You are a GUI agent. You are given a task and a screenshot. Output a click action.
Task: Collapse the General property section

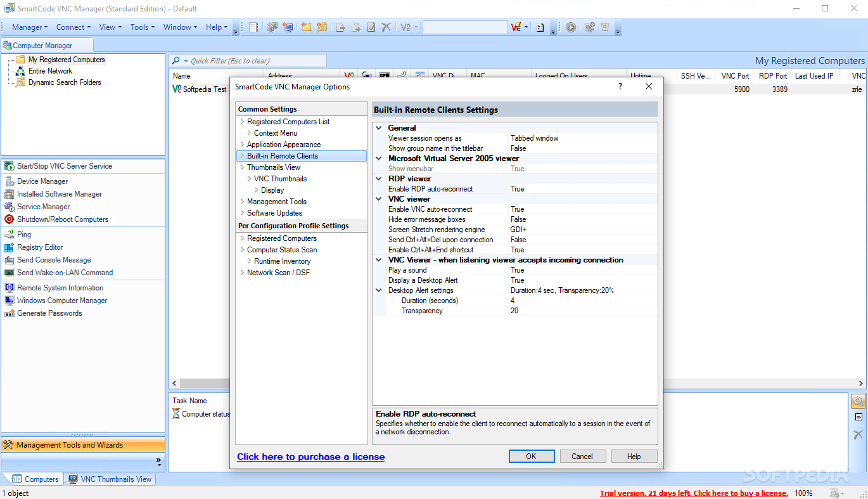pyautogui.click(x=379, y=128)
